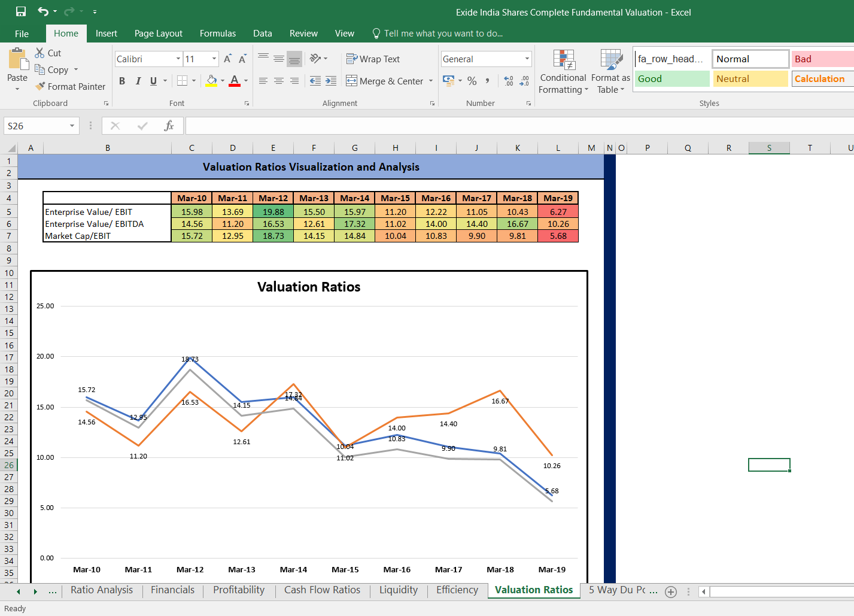The width and height of the screenshot is (854, 616).
Task: Apply the Bad cell style
Action: (823, 59)
